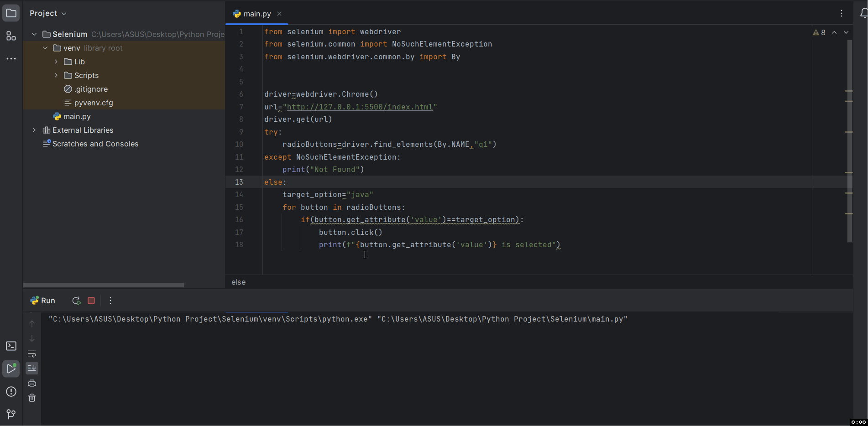Expand the Lib folder
Image resolution: width=868 pixels, height=426 pixels.
56,62
